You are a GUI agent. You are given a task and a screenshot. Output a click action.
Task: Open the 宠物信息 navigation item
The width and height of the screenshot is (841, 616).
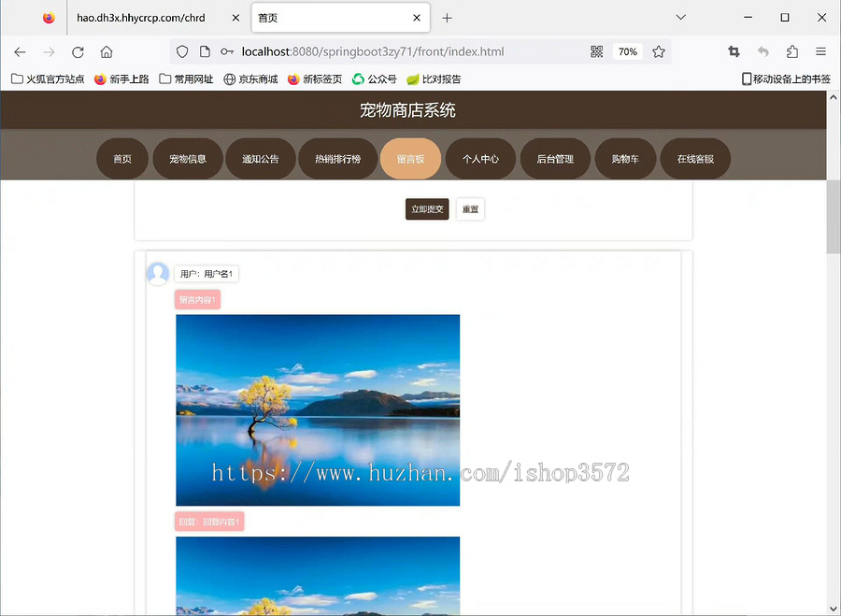pyautogui.click(x=188, y=159)
